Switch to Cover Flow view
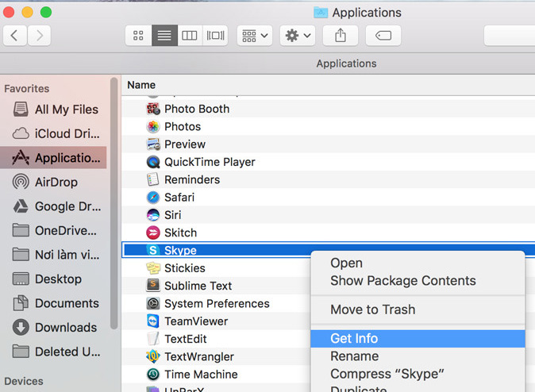This screenshot has width=535, height=392. pos(215,36)
